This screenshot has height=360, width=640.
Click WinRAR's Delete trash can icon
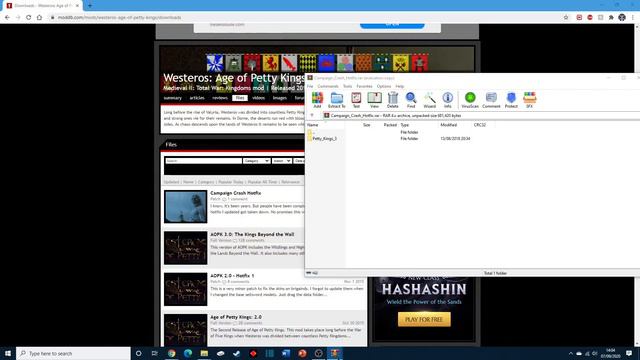(393, 100)
